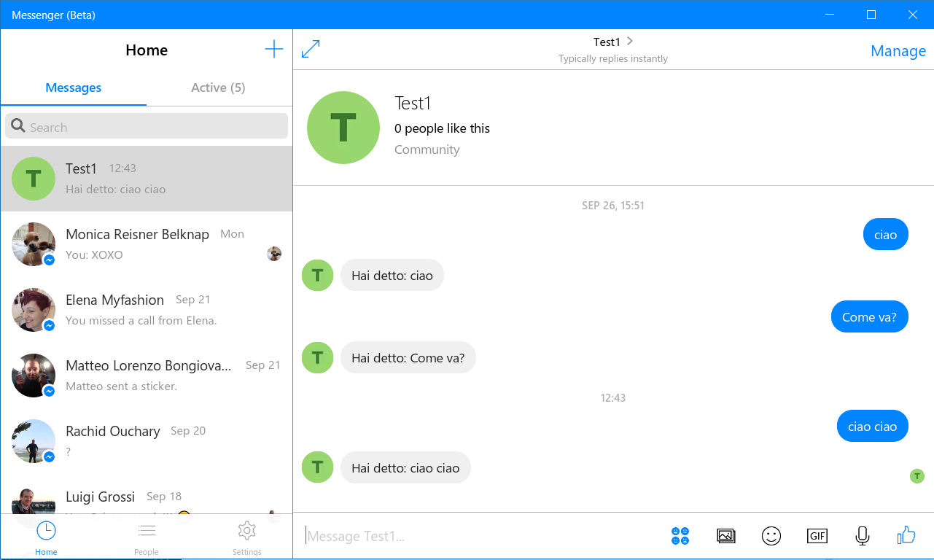Select the Rachid Ouchary conversation
Image resolution: width=934 pixels, height=560 pixels.
(147, 441)
